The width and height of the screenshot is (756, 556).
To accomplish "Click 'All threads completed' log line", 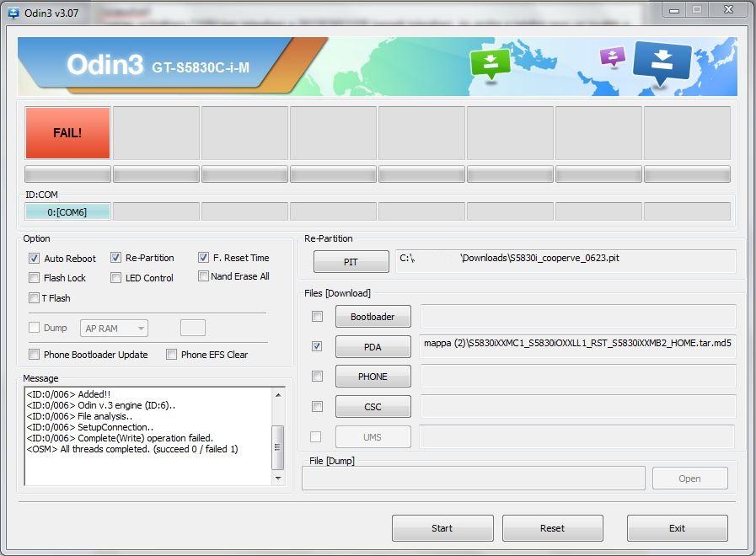I will (x=132, y=449).
